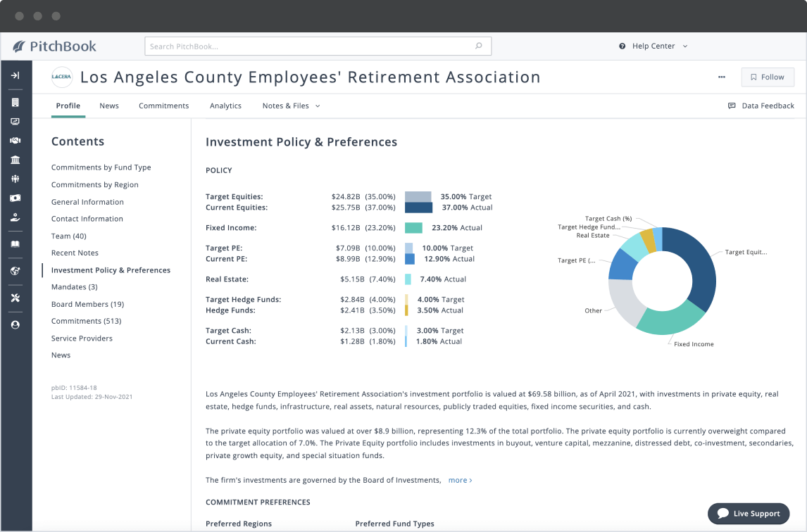Click the $24.82B target equities value
The image size is (807, 532).
tap(346, 196)
